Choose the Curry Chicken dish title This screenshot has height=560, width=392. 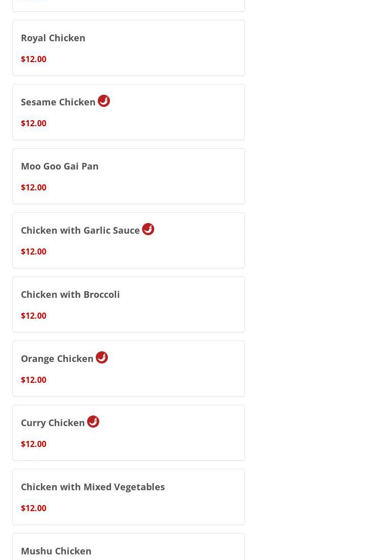(x=52, y=423)
